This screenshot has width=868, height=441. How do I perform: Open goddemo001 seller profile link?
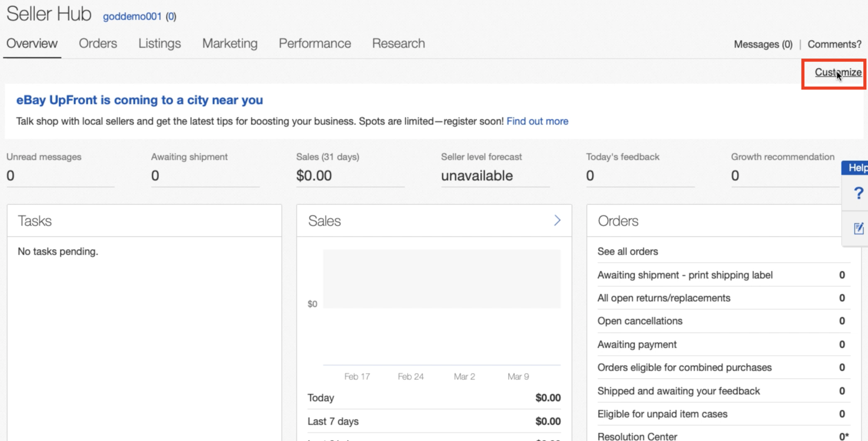pos(132,17)
